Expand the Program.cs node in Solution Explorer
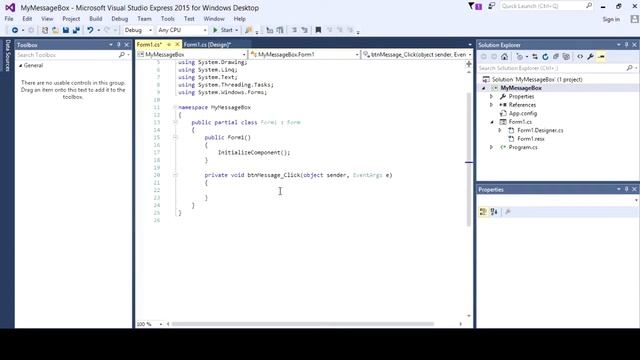 pyautogui.click(x=491, y=147)
